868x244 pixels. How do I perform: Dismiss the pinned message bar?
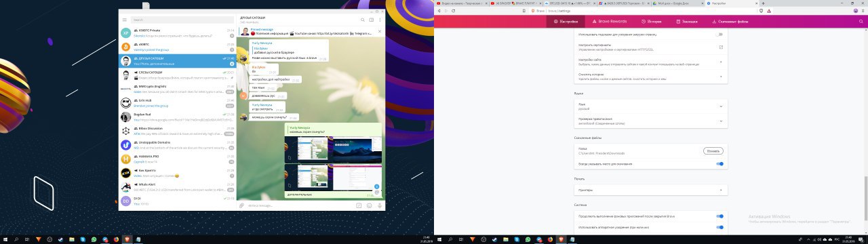pyautogui.click(x=380, y=31)
